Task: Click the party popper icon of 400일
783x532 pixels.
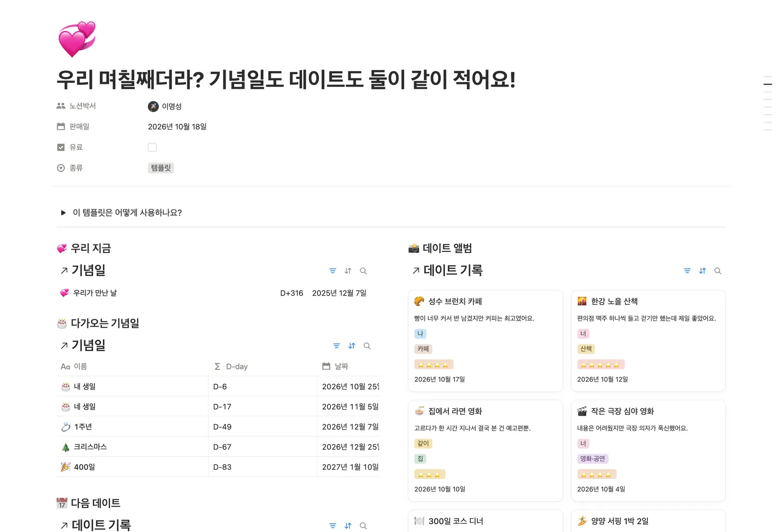Action: click(66, 467)
